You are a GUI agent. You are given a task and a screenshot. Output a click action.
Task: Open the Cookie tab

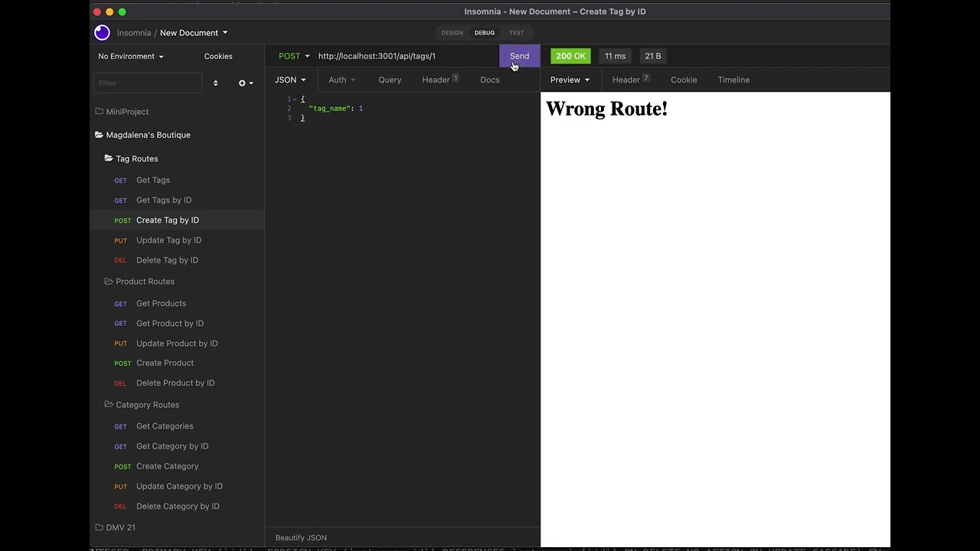pyautogui.click(x=684, y=80)
